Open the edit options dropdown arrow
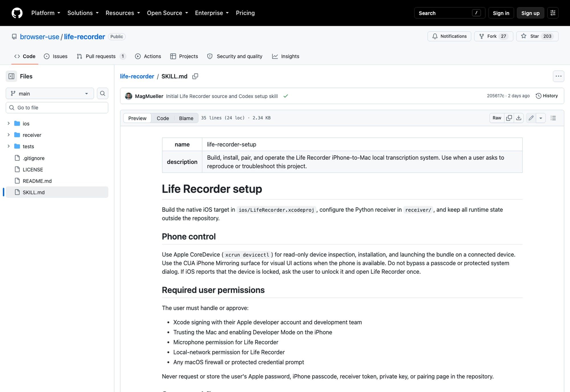Viewport: 570px width, 392px height. coord(541,118)
